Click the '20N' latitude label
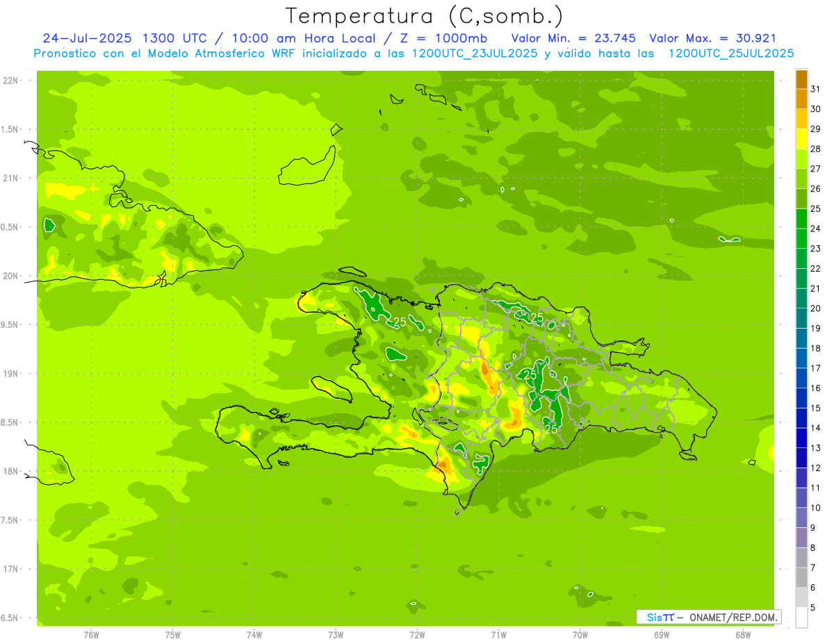The image size is (834, 644). click(10, 276)
